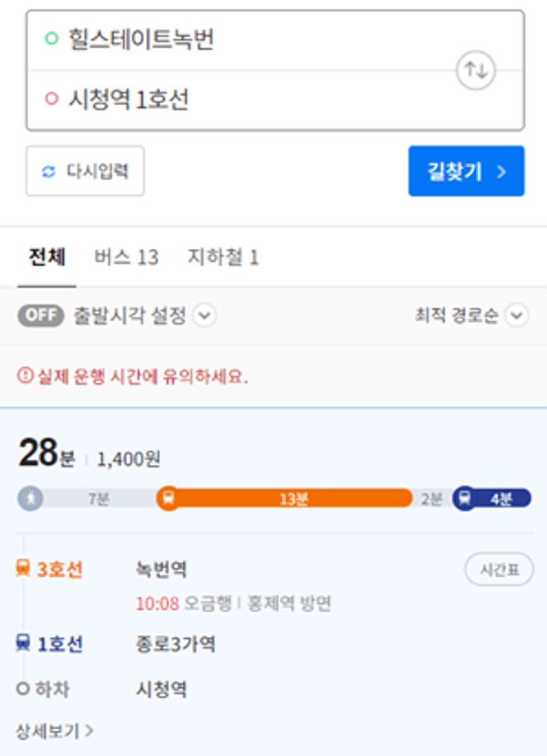
Task: Switch to the 지하철 1 tab
Action: point(223,257)
